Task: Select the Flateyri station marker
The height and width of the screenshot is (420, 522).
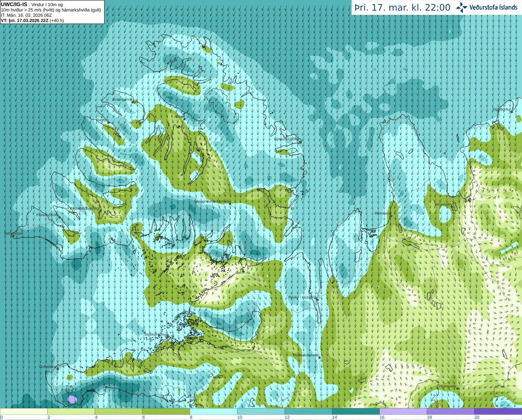Action: point(108,122)
